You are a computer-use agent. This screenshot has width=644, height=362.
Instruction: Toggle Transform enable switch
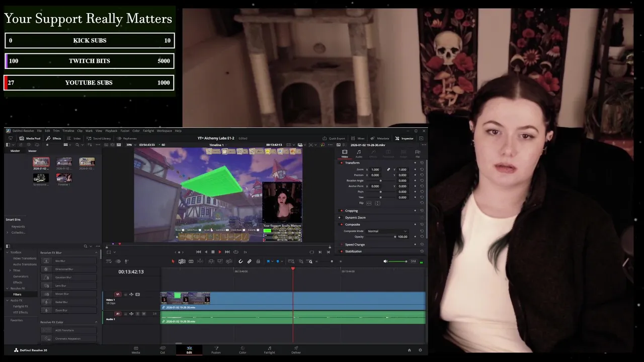click(342, 163)
